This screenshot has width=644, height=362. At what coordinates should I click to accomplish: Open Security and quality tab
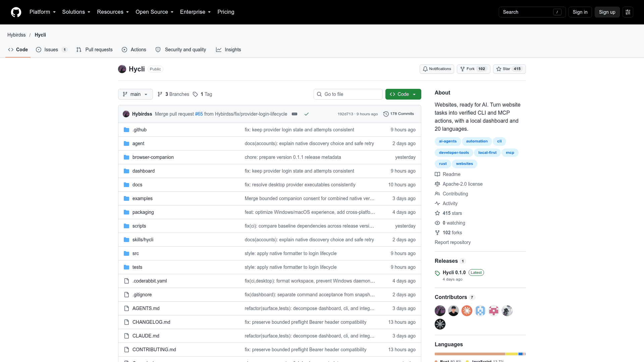click(x=181, y=50)
